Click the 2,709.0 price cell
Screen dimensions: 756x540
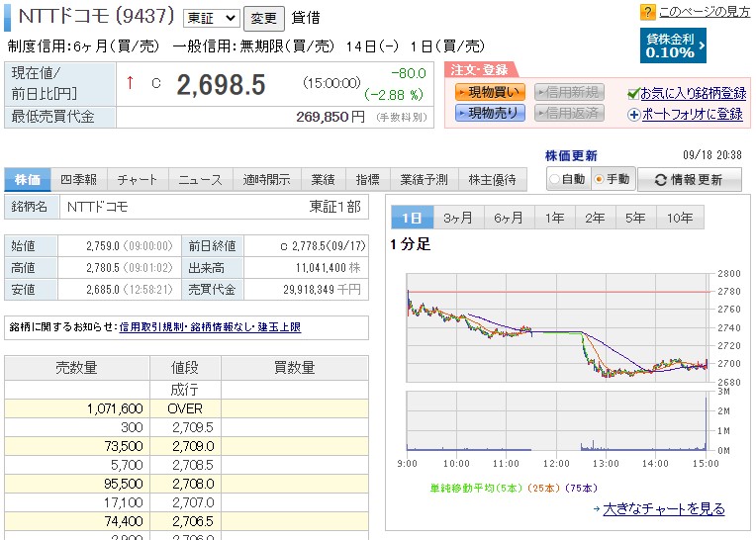[186, 446]
